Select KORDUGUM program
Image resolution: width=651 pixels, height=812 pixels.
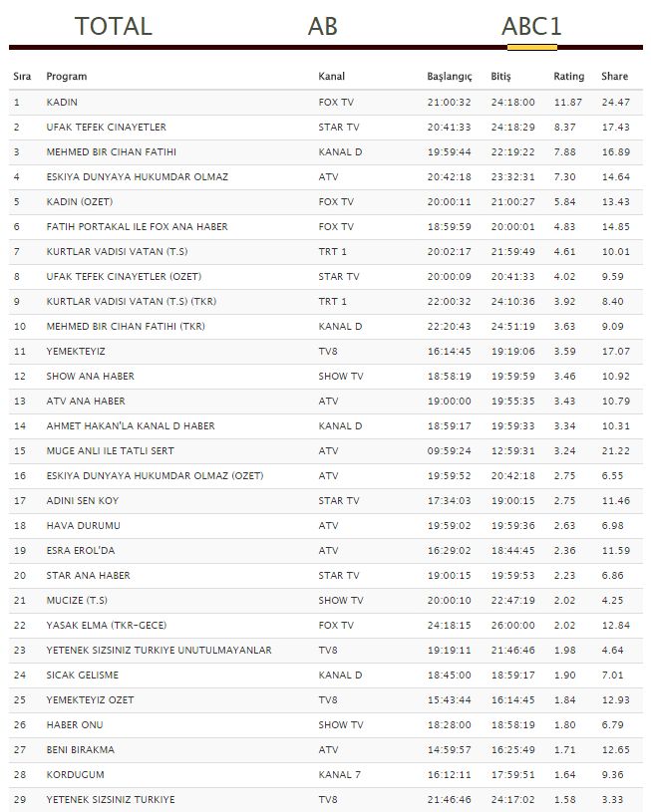[75, 774]
